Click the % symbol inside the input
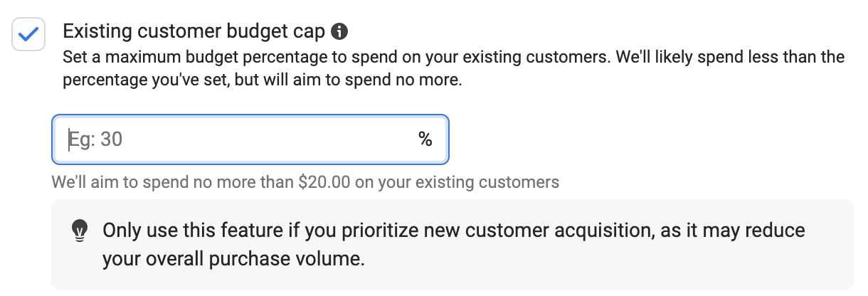 pos(425,139)
